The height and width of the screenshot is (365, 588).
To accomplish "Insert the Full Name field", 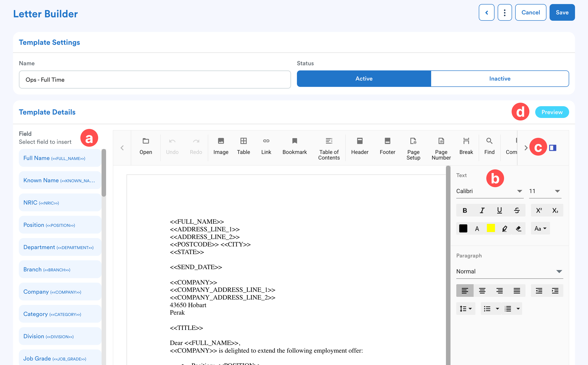I will [60, 158].
